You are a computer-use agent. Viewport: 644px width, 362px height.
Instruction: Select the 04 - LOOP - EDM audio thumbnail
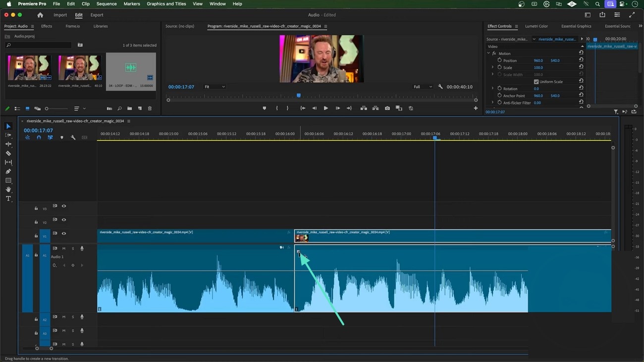point(131,68)
